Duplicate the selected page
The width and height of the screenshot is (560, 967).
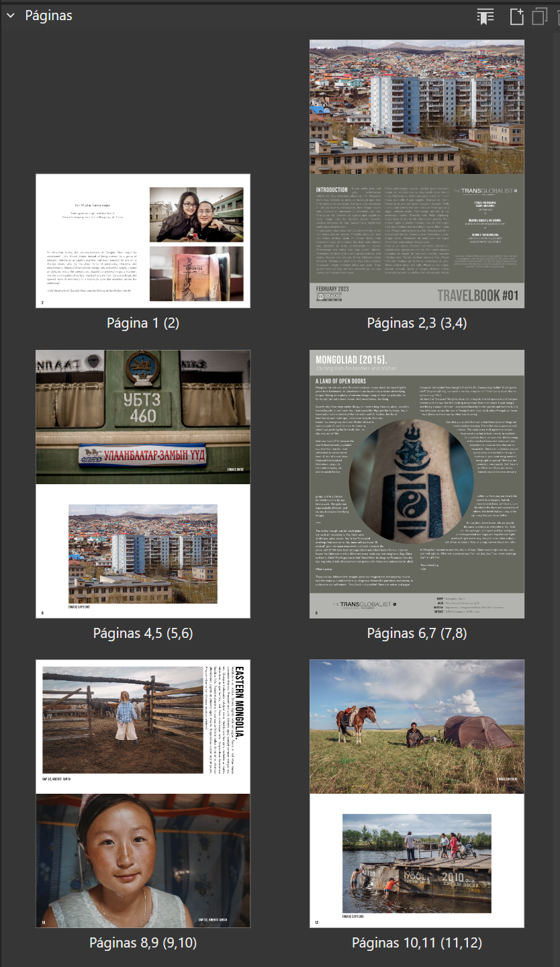(x=539, y=15)
